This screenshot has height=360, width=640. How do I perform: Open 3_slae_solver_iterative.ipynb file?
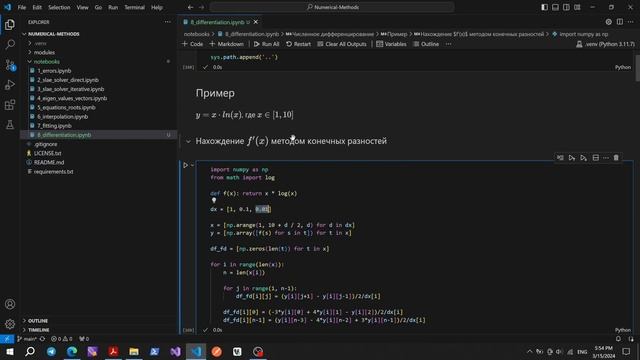(70, 89)
